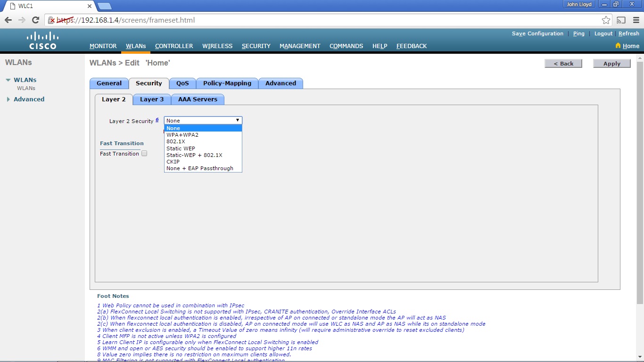Switch to the Layer 2 sub-tab

(114, 99)
